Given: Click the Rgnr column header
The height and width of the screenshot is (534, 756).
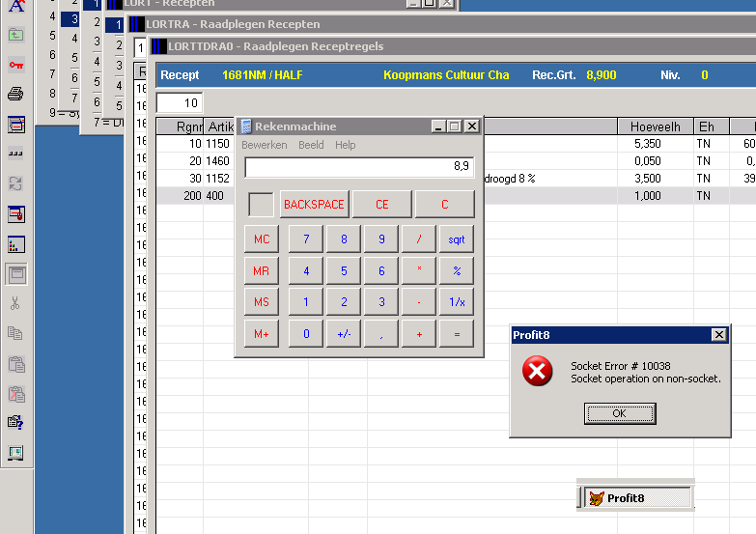Looking at the screenshot, I should click(181, 126).
